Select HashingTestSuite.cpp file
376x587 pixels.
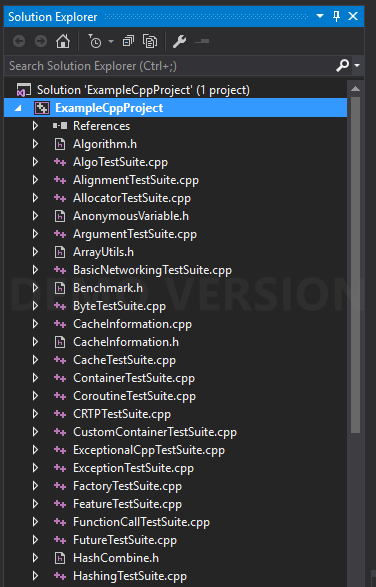tap(130, 576)
